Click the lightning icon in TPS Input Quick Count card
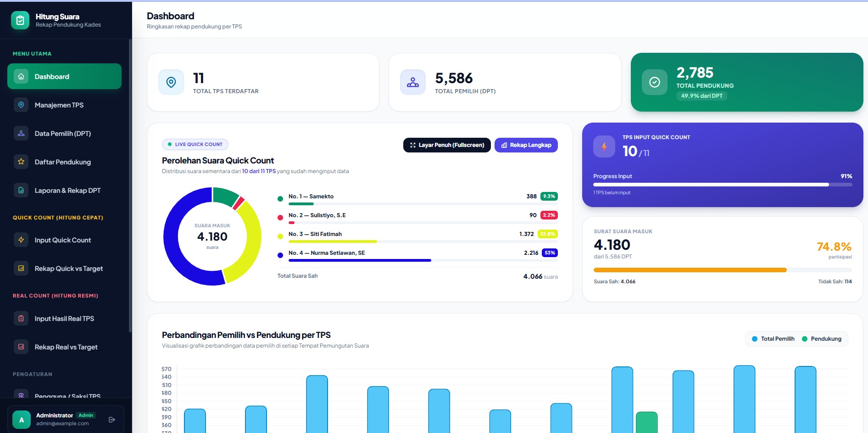 click(604, 146)
